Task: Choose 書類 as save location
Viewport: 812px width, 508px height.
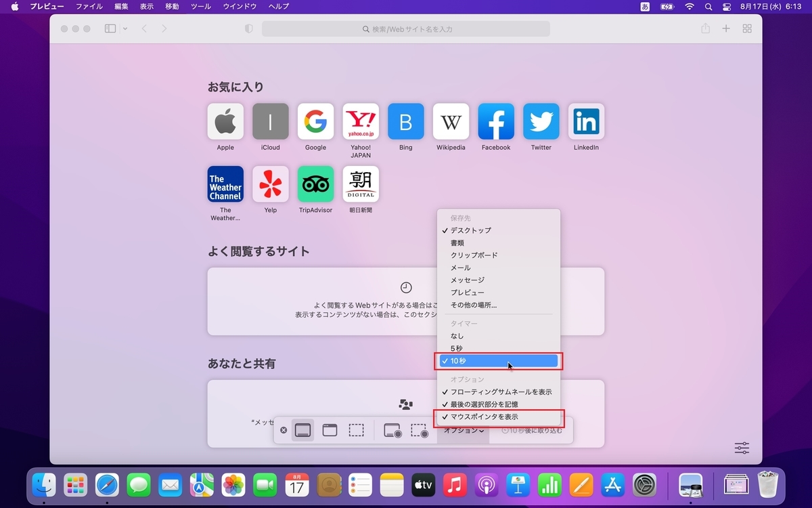Action: click(499, 242)
